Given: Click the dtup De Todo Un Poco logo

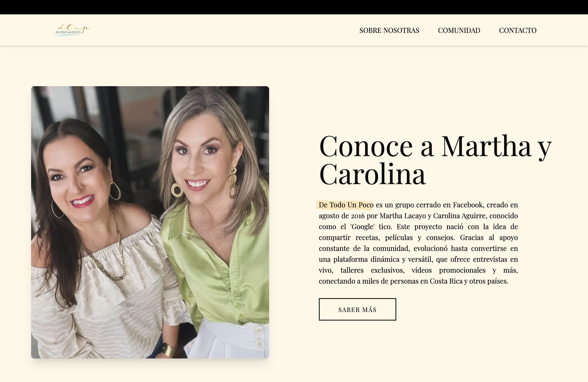Looking at the screenshot, I should 73,30.
